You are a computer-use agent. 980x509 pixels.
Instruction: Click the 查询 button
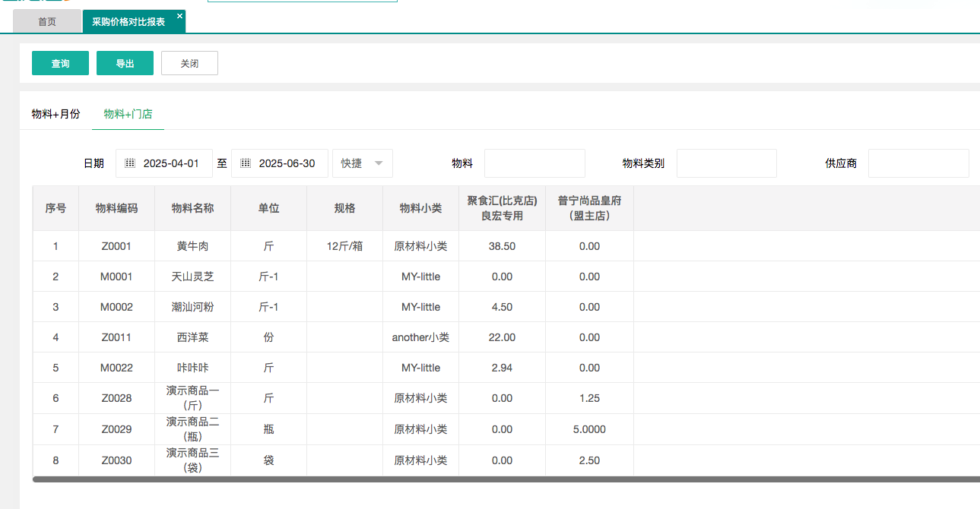pos(60,64)
